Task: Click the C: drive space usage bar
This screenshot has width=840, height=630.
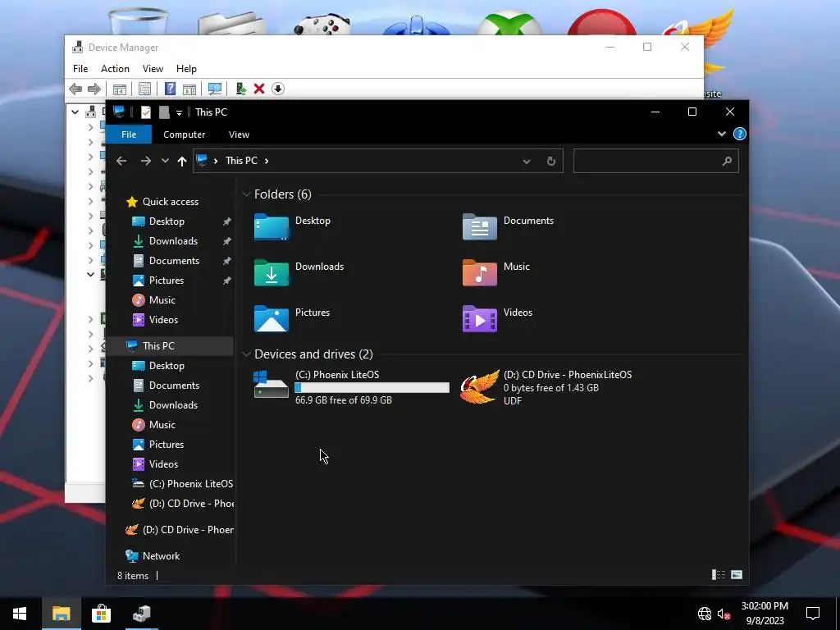Action: (372, 387)
